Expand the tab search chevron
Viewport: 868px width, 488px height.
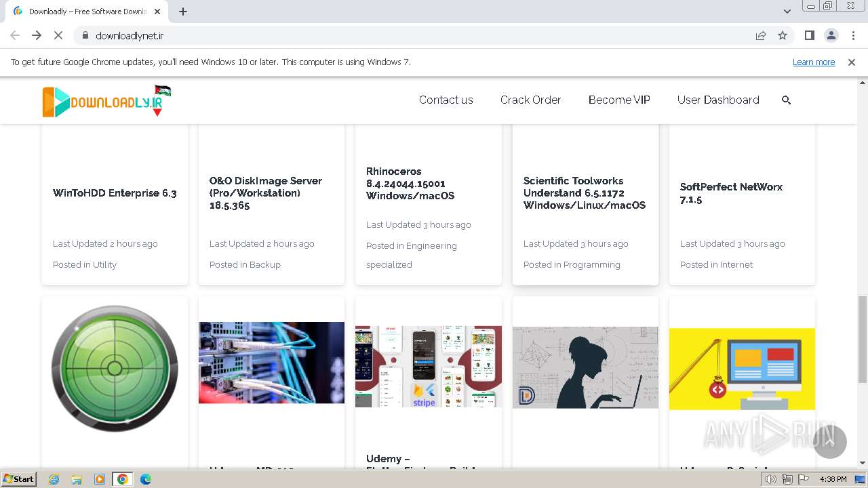tap(787, 12)
